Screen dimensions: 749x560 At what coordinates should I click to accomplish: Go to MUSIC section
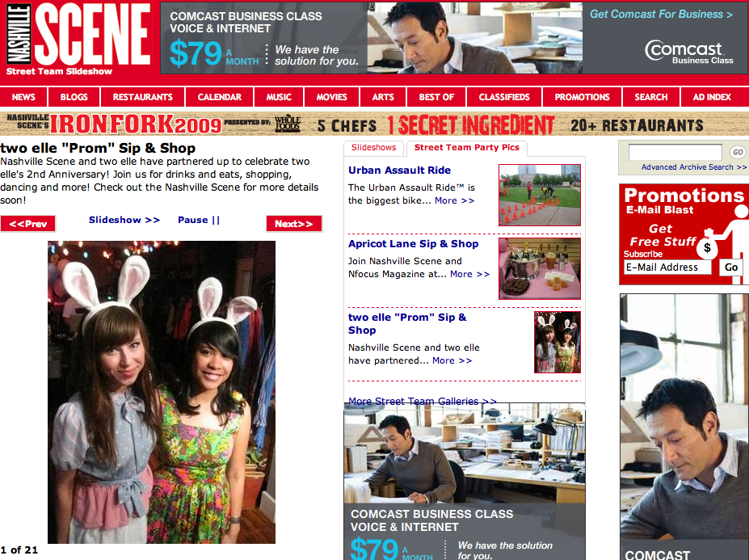(279, 97)
